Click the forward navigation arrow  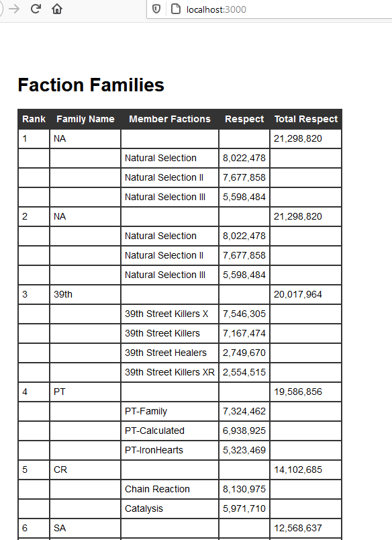pyautogui.click(x=14, y=9)
